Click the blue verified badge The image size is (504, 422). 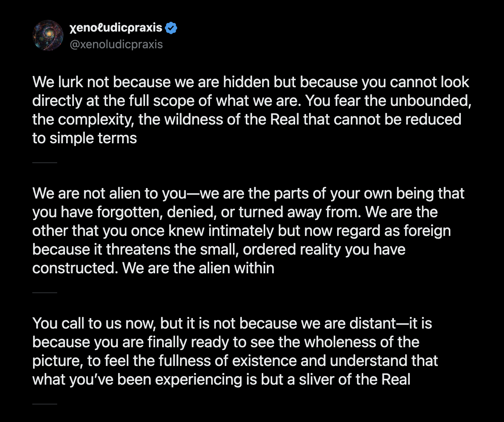click(x=171, y=28)
